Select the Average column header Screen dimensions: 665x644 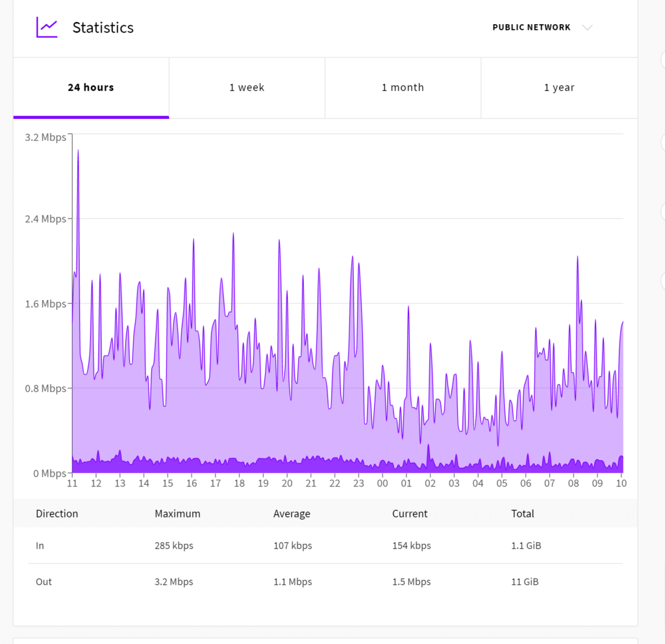[292, 513]
